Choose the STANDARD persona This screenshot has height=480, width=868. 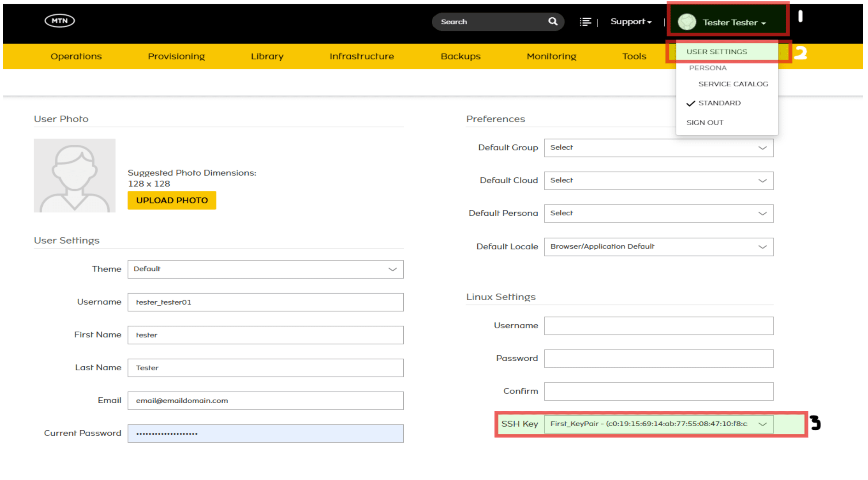(x=719, y=103)
